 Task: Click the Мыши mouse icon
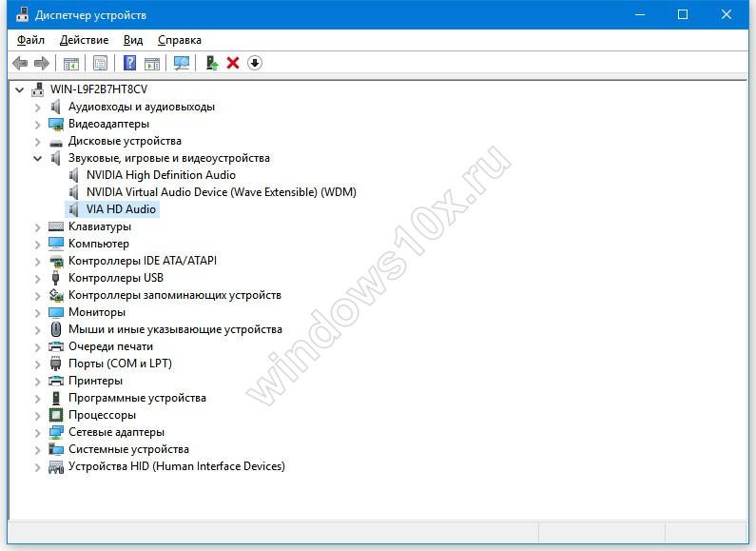tap(56, 329)
